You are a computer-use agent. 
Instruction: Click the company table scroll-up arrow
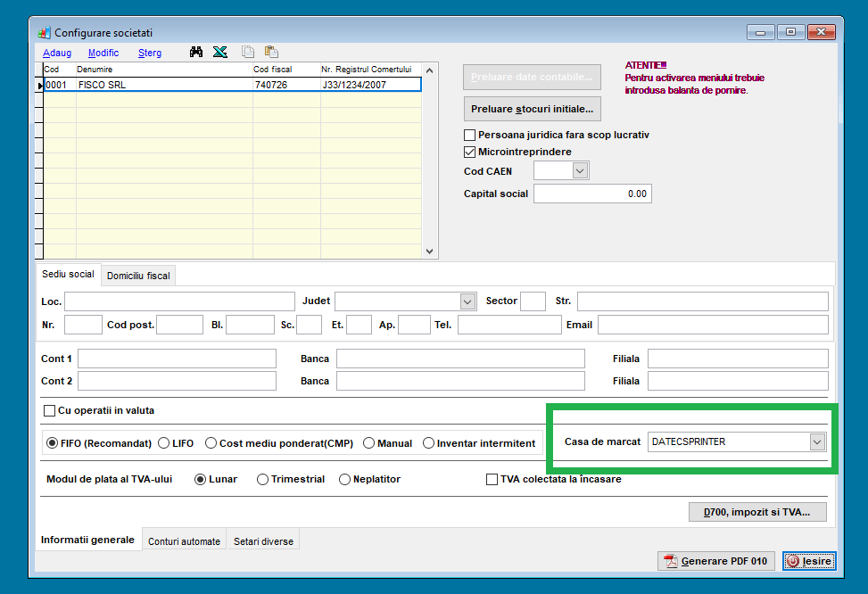pos(430,70)
